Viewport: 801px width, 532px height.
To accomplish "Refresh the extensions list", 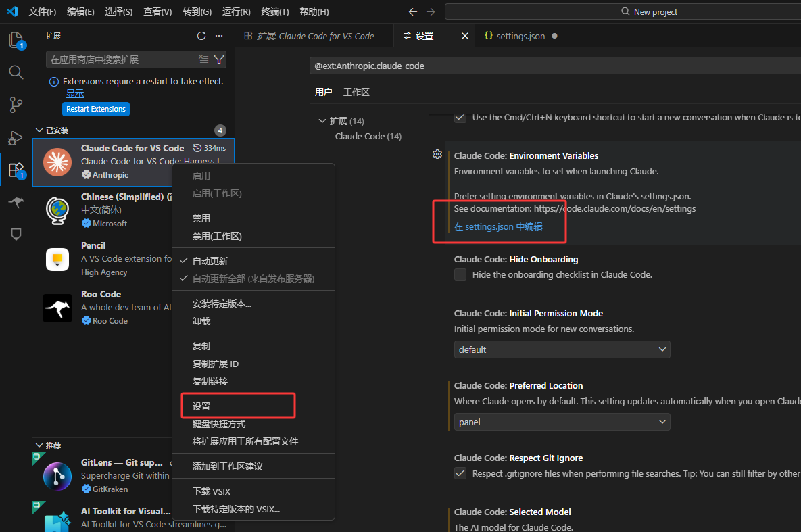I will [201, 36].
